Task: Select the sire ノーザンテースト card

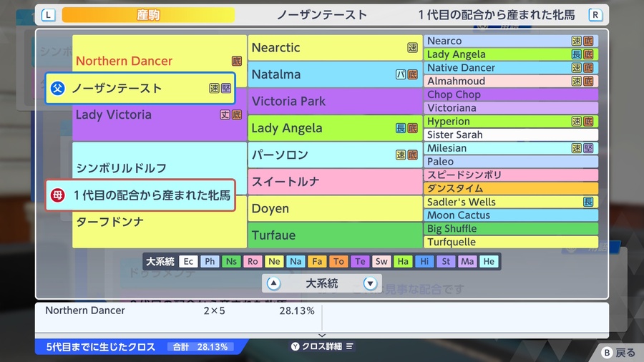Action: 140,88
